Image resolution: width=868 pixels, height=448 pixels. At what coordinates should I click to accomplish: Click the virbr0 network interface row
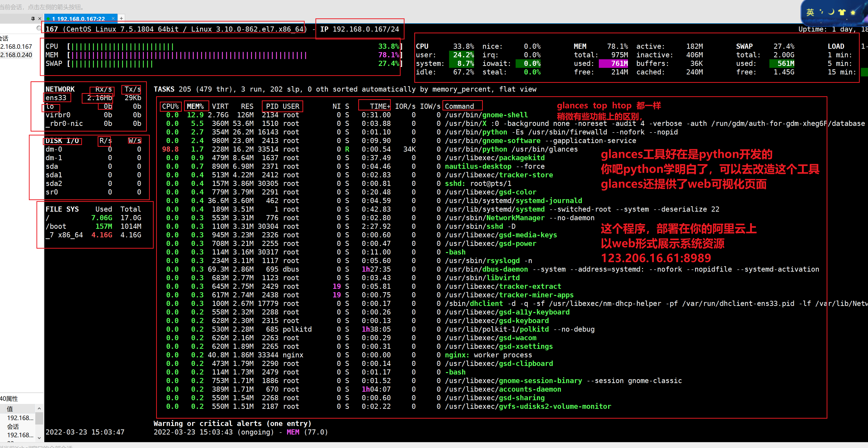point(93,115)
